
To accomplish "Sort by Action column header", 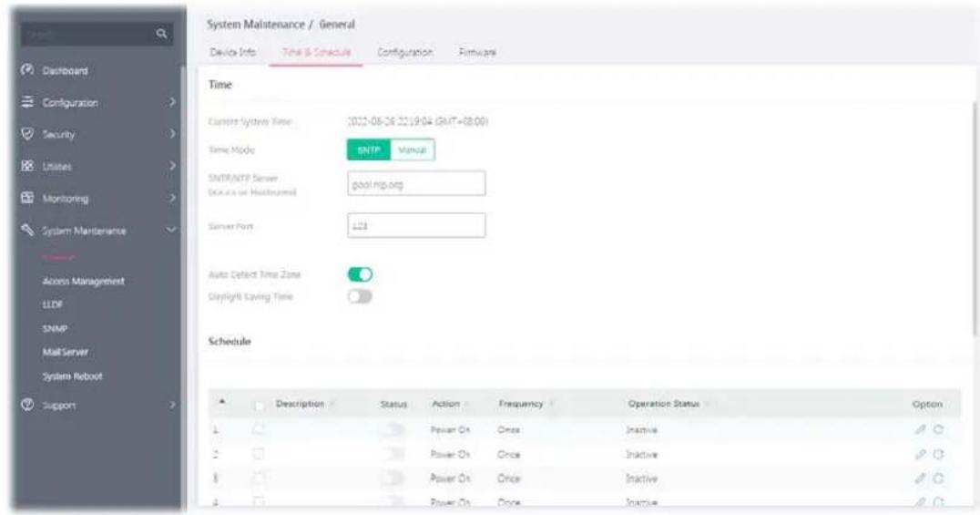I will click(446, 404).
